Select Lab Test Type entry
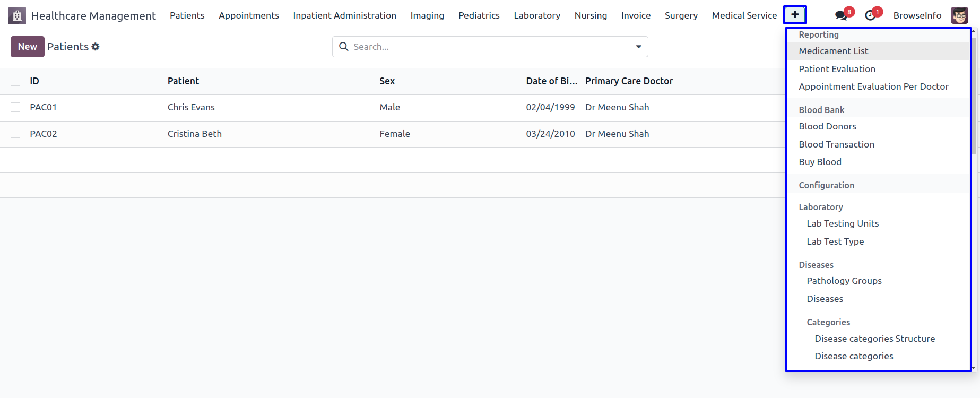 point(878,241)
